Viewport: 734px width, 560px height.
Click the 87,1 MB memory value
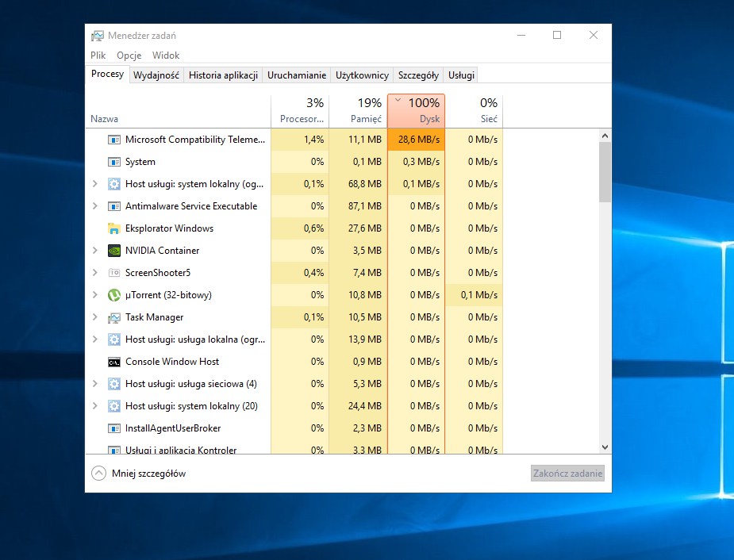pos(365,206)
